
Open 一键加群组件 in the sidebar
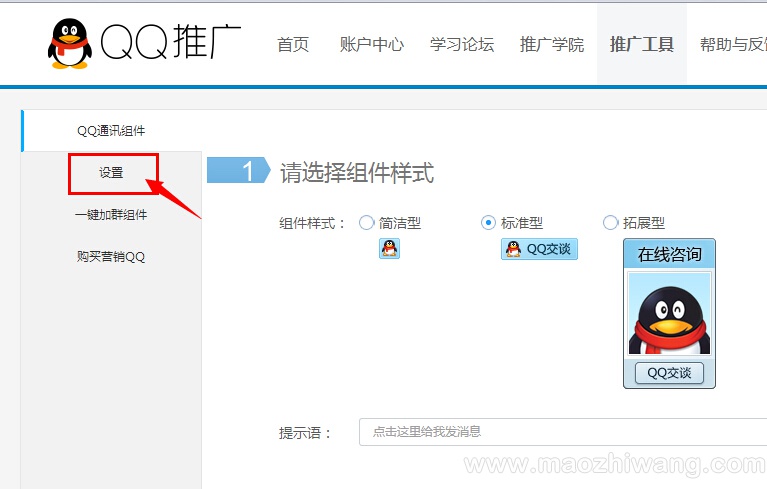pyautogui.click(x=111, y=215)
